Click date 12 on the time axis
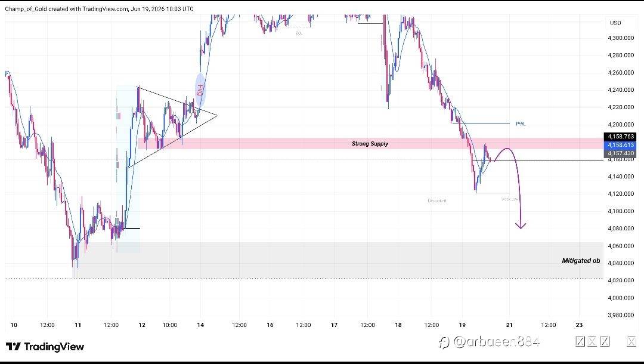 (x=142, y=325)
